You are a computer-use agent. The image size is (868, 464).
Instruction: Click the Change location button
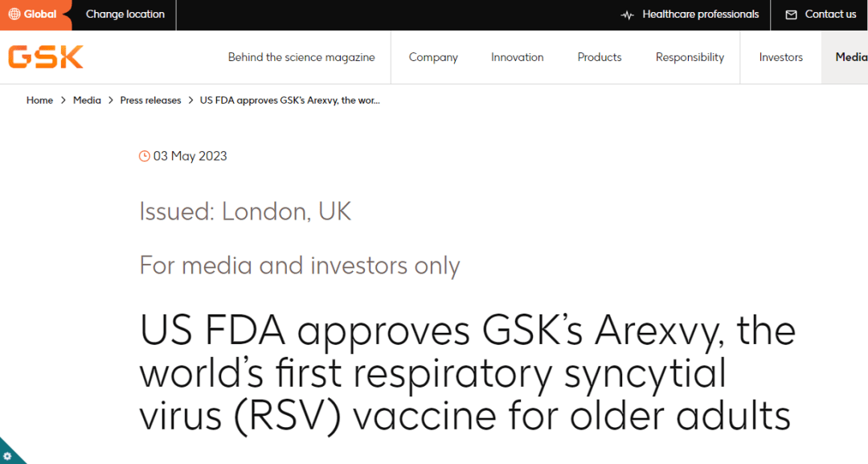125,14
